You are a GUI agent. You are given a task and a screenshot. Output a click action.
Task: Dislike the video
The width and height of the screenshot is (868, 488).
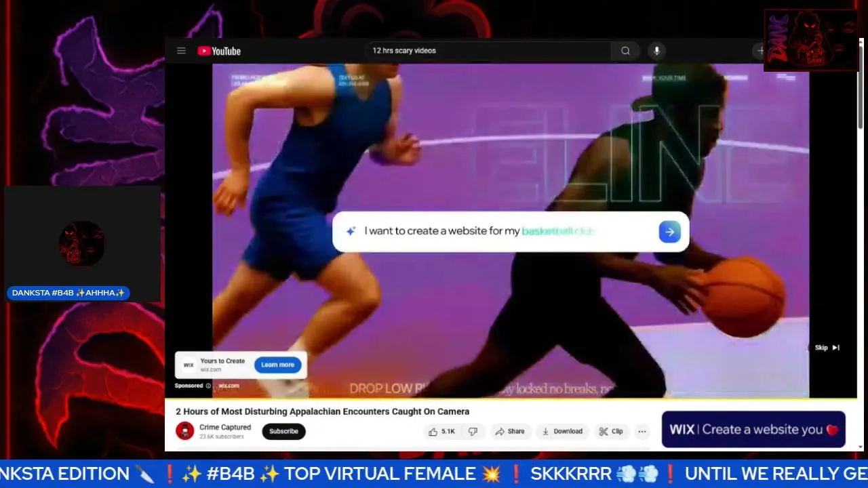coord(473,431)
